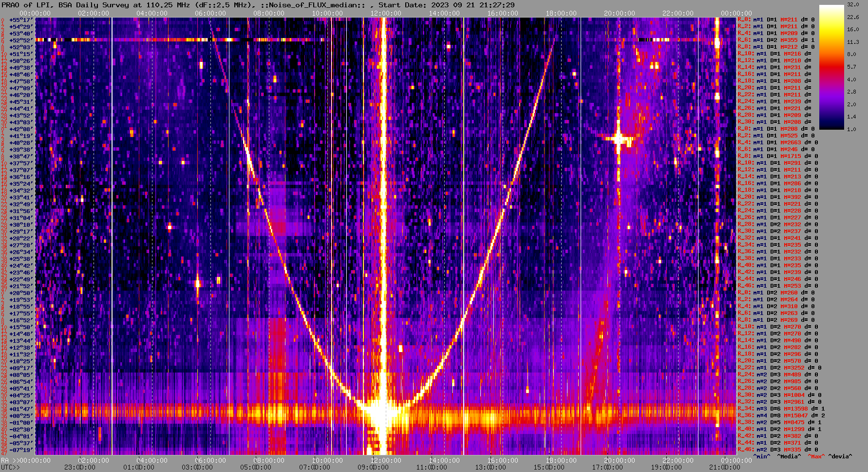The height and width of the screenshot is (472, 868).
Task: Click the color scale gradient bar
Action: [831, 67]
